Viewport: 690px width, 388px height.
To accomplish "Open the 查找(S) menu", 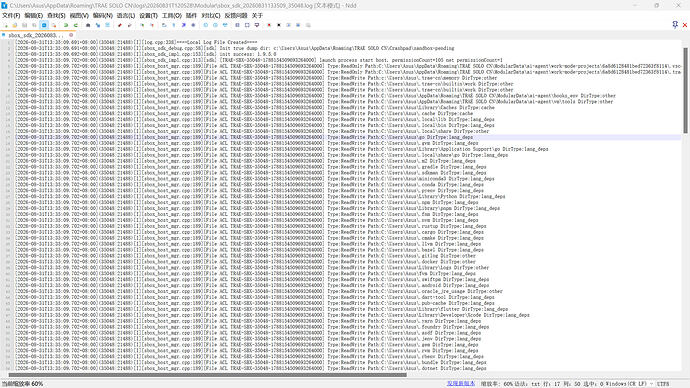I will 56,15.
